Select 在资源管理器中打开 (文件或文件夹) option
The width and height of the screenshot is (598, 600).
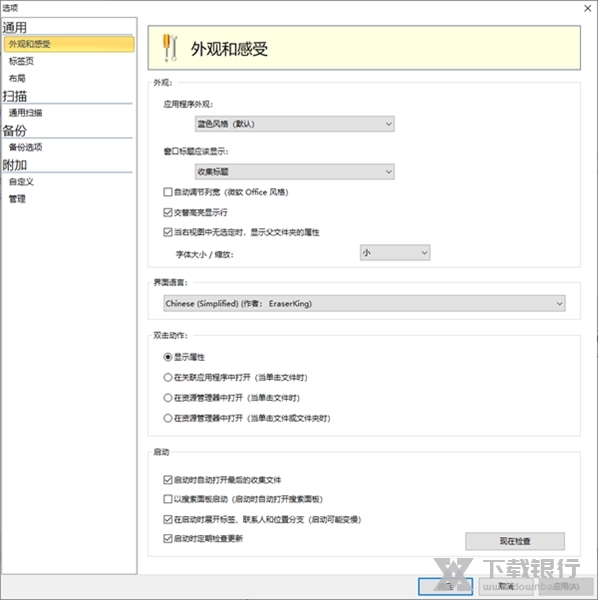168,418
